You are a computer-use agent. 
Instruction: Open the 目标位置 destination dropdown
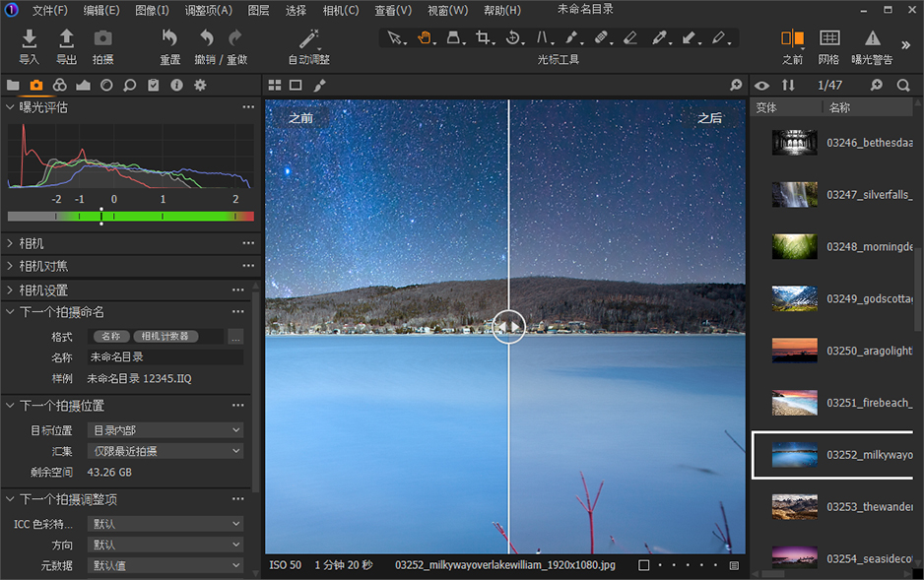click(165, 429)
